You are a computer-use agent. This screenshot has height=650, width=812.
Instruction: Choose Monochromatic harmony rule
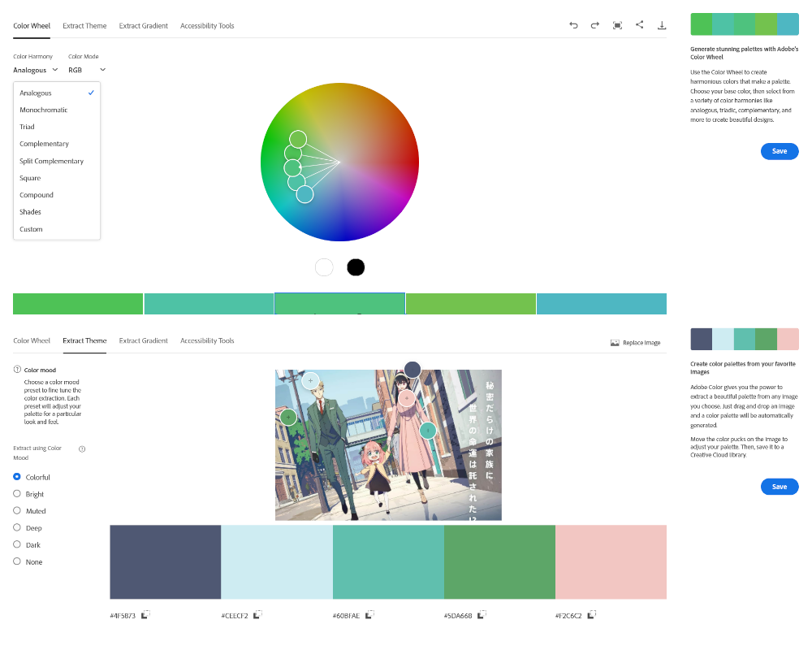point(57,110)
